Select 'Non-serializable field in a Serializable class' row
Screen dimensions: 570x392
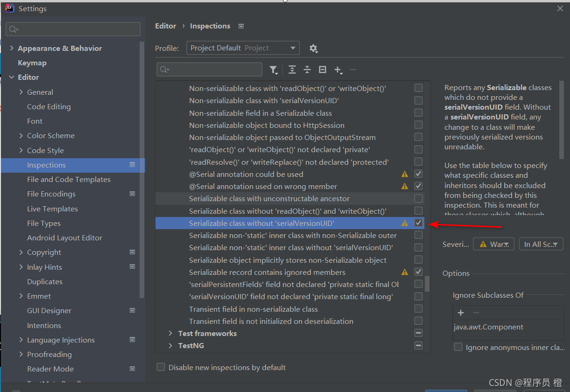289,113
